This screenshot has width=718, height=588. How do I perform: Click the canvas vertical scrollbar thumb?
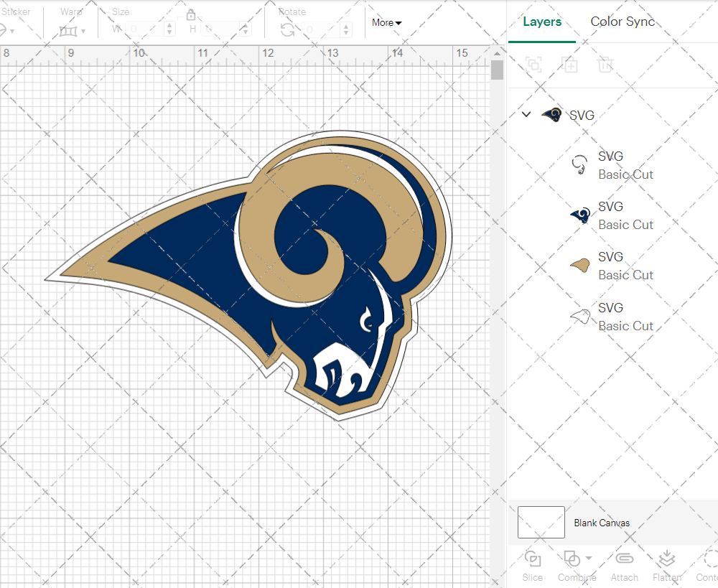click(x=497, y=70)
